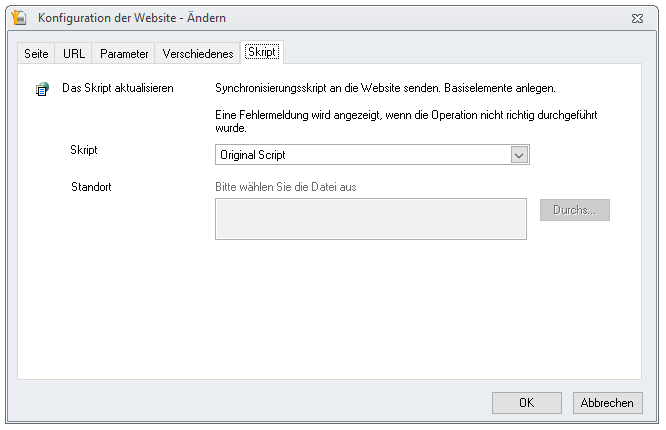This screenshot has height=430, width=666.
Task: Click the Standort field label
Action: coord(91,187)
